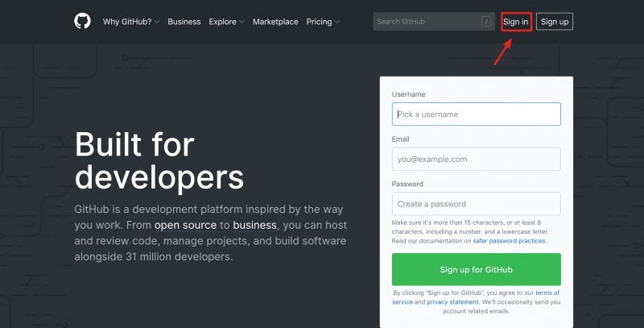This screenshot has height=328, width=644.
Task: Click the slash shortcut icon in search box
Action: coord(486,22)
